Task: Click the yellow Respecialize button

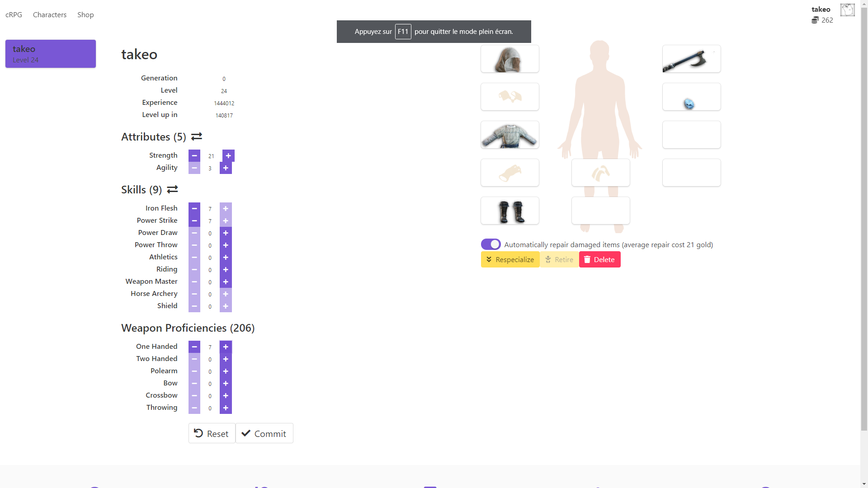Action: 510,260
